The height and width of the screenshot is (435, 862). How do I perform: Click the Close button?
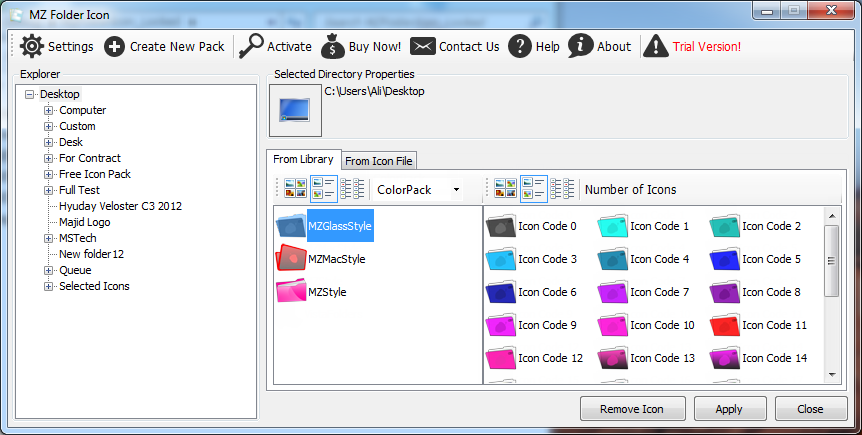811,409
